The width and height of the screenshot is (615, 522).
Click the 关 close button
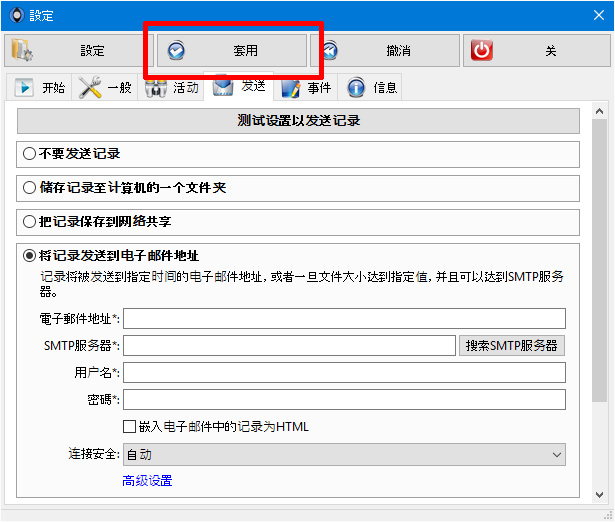[537, 51]
